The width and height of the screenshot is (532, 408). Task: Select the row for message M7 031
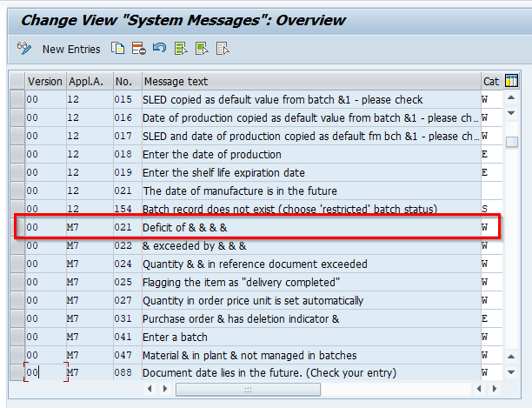coord(17,318)
